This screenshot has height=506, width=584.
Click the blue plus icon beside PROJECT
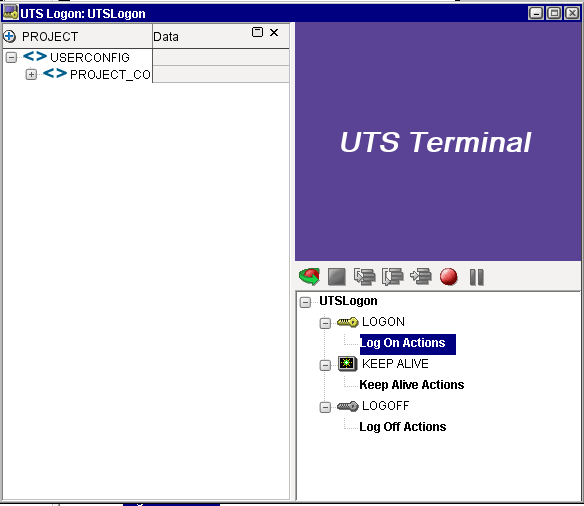tap(9, 36)
